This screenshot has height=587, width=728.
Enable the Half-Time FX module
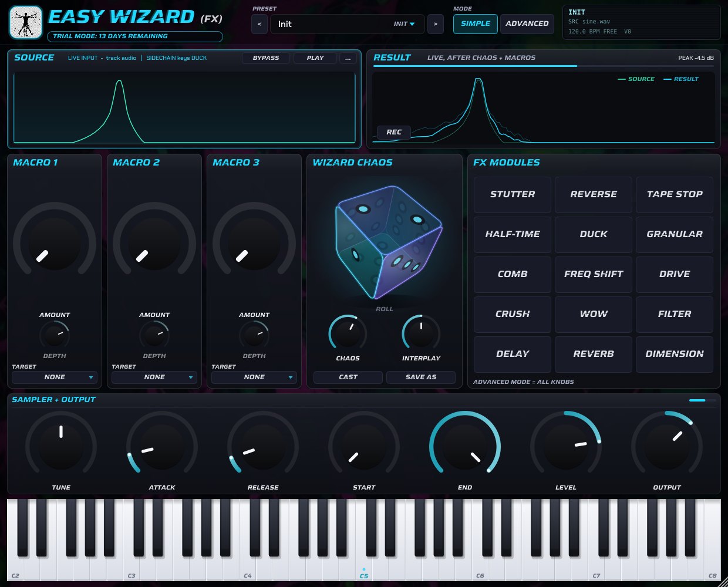513,235
